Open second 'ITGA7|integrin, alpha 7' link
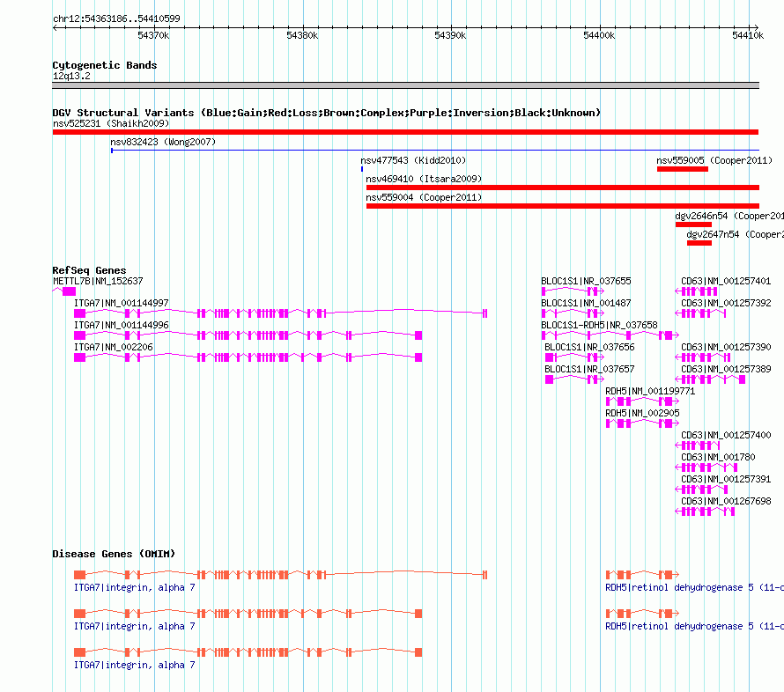Viewport: 784px width, 692px height. point(135,626)
